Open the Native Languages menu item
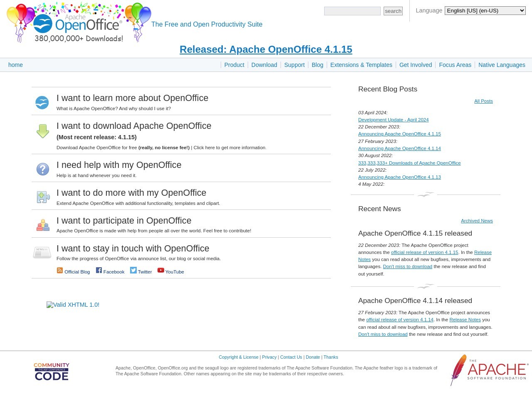This screenshot has height=399, width=532. pyautogui.click(x=502, y=65)
